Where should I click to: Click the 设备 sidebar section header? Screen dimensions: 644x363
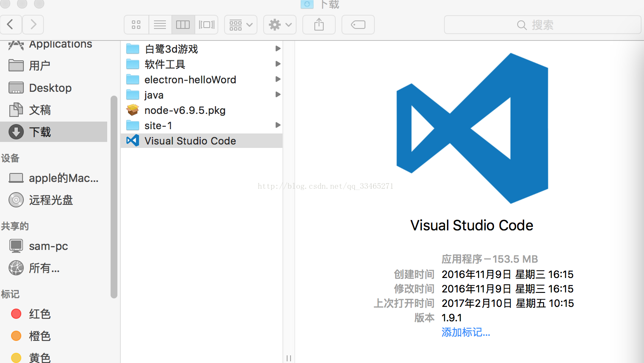(10, 158)
